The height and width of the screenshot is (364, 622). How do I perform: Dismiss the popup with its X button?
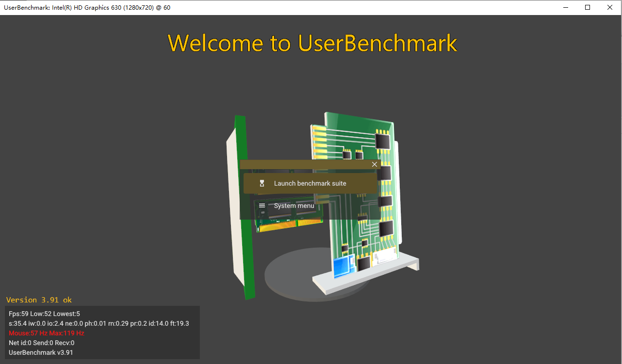375,164
